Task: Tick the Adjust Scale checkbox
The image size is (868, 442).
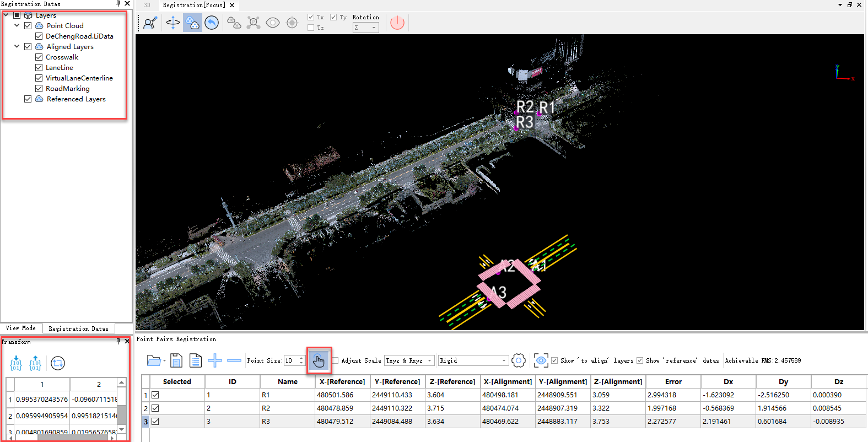Action: [x=335, y=360]
